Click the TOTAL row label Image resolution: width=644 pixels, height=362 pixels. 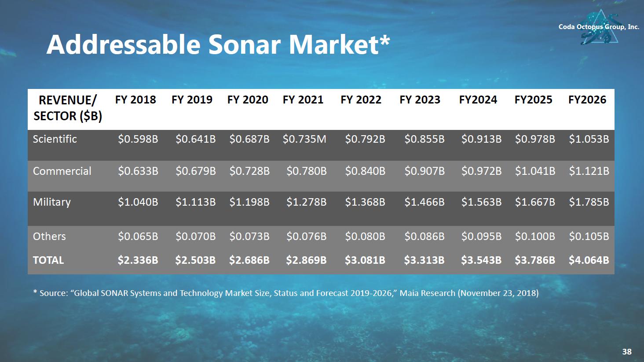48,260
